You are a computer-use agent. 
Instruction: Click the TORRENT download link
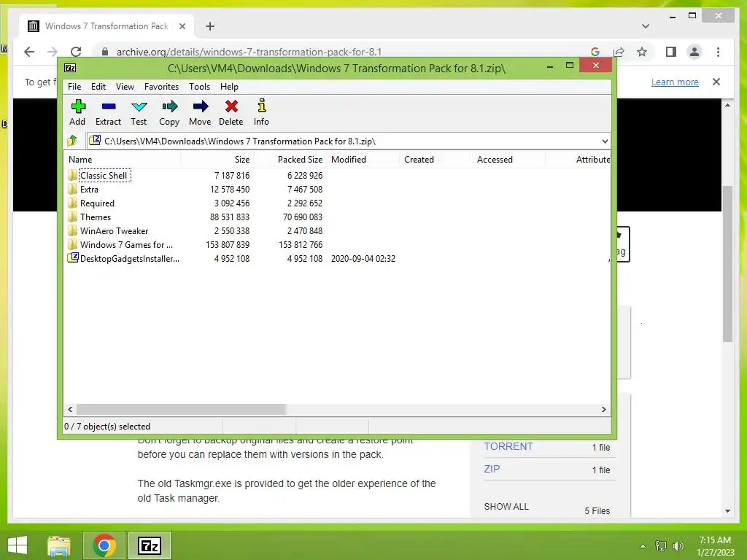508,446
